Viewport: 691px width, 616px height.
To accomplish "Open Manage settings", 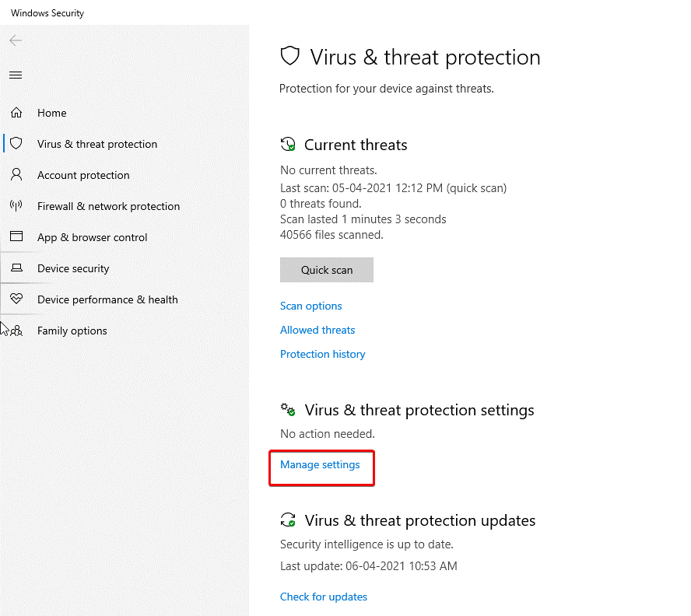I will click(320, 464).
